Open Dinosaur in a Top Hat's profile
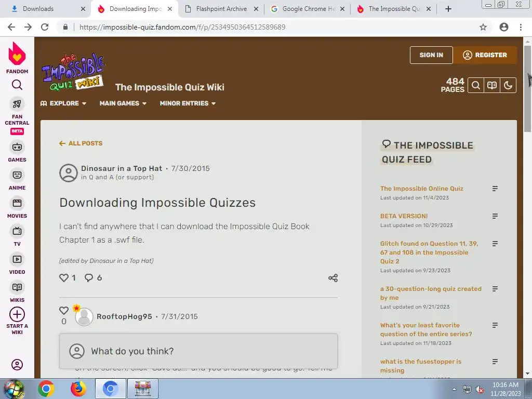The width and height of the screenshot is (532, 399). coord(122,168)
